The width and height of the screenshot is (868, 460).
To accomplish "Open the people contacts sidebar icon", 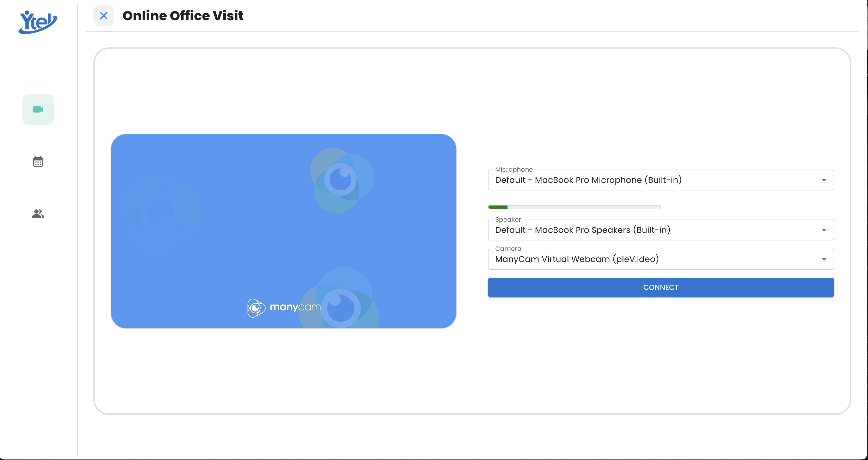I will pos(38,214).
